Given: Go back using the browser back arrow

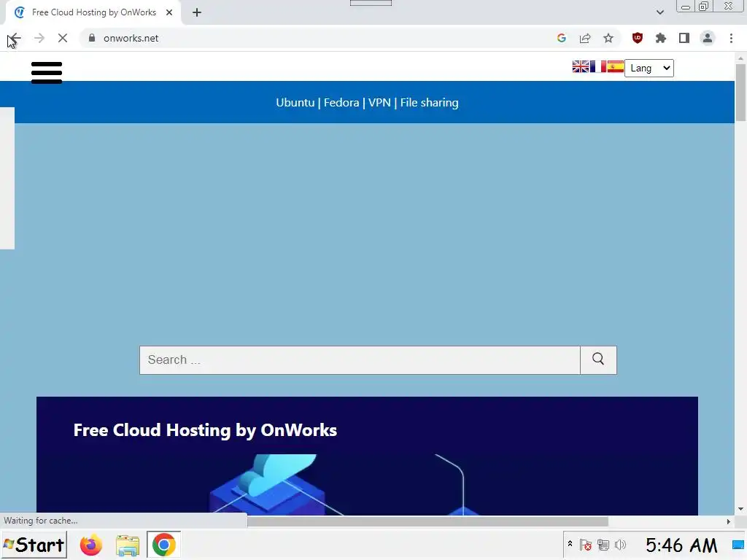Looking at the screenshot, I should [15, 38].
